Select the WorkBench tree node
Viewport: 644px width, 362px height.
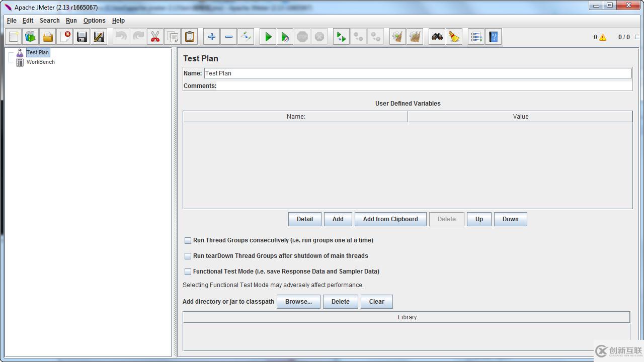(x=40, y=62)
